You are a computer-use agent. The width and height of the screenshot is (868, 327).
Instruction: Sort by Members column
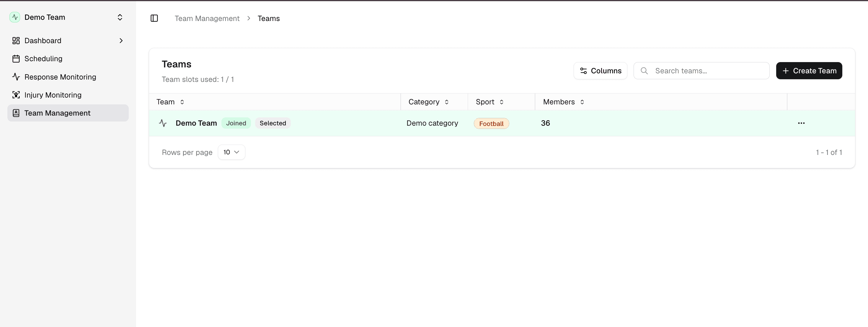[563, 102]
